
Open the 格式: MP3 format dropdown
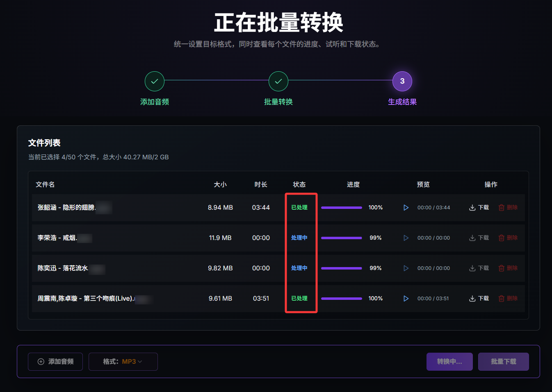click(x=123, y=362)
